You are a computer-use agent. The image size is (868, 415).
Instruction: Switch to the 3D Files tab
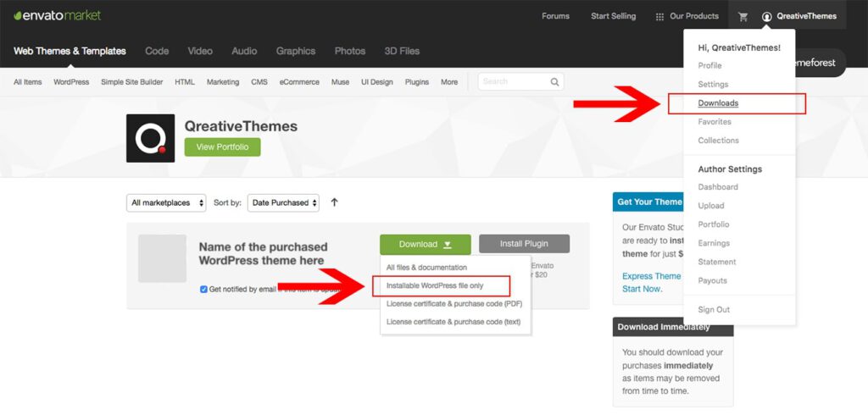(402, 51)
